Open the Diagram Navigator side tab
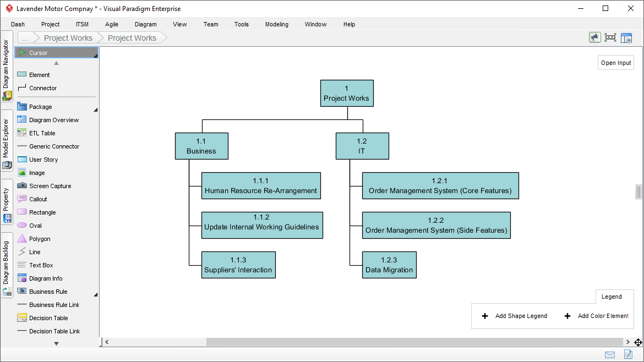The width and height of the screenshot is (644, 362). tap(7, 66)
